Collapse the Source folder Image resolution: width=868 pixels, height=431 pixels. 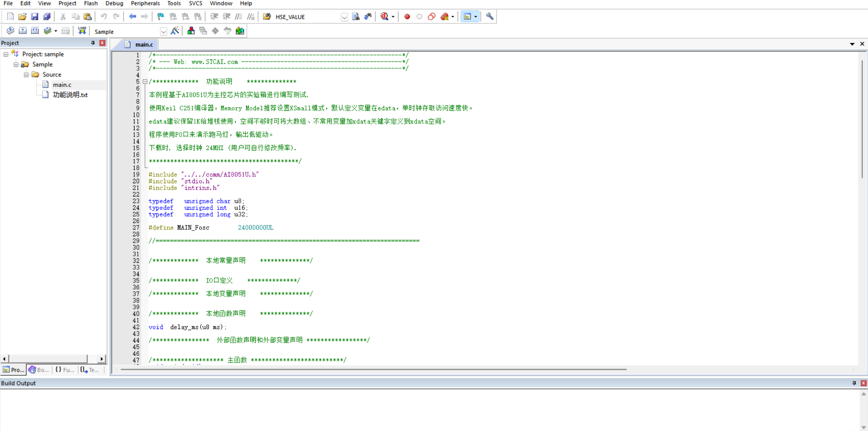point(26,74)
